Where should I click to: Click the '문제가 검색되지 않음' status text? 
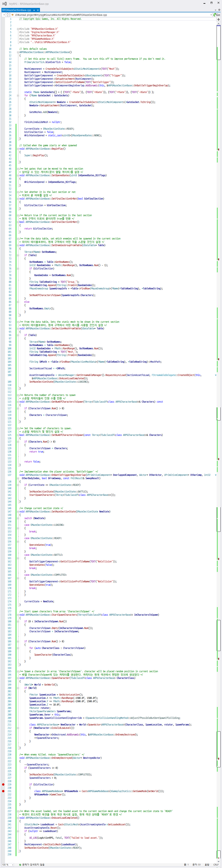[x=33, y=865]
